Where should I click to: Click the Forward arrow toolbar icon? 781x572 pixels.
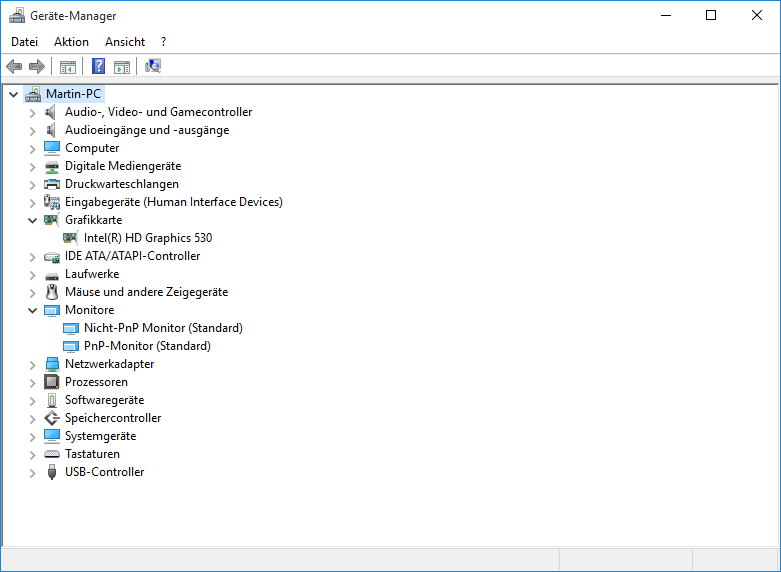(x=37, y=66)
